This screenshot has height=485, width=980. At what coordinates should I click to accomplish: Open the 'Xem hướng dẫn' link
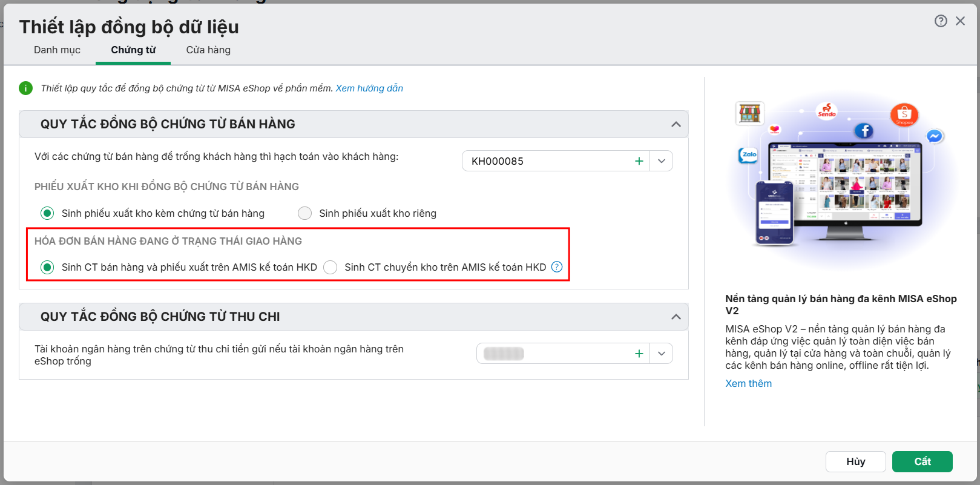pos(369,88)
